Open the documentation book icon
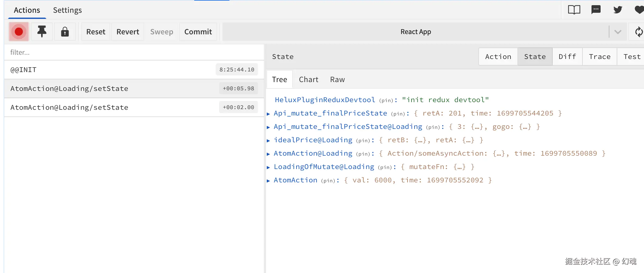The width and height of the screenshot is (644, 273). (574, 10)
